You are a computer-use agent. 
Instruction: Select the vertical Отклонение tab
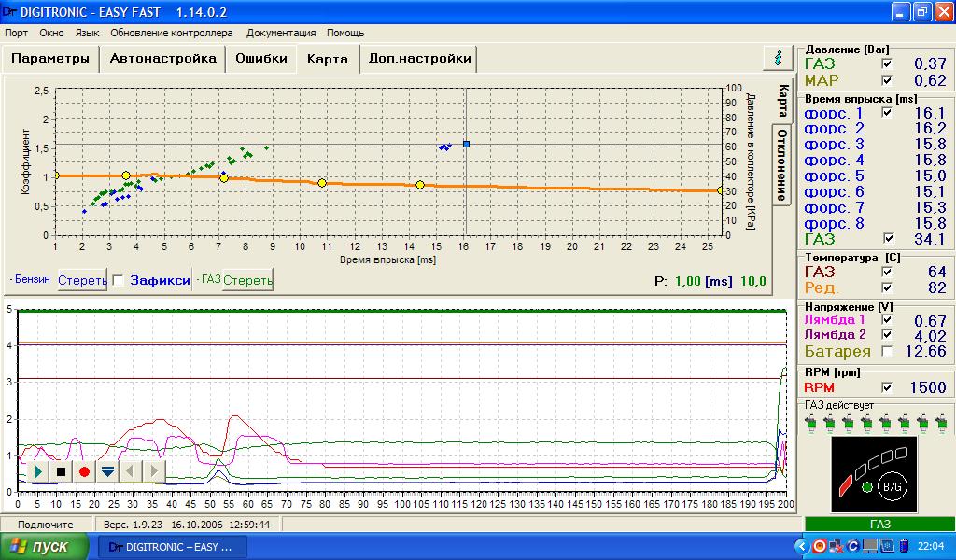[782, 164]
